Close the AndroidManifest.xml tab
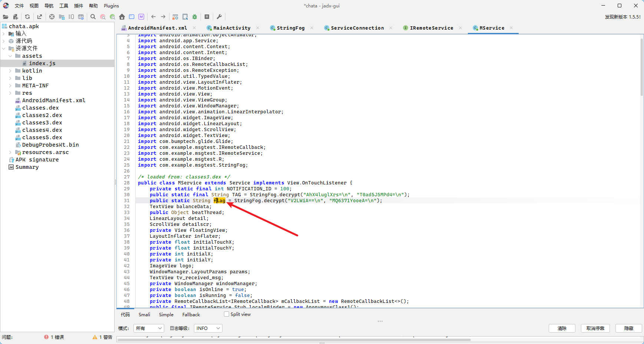Viewport: 644px width, 344px height. 194,28
